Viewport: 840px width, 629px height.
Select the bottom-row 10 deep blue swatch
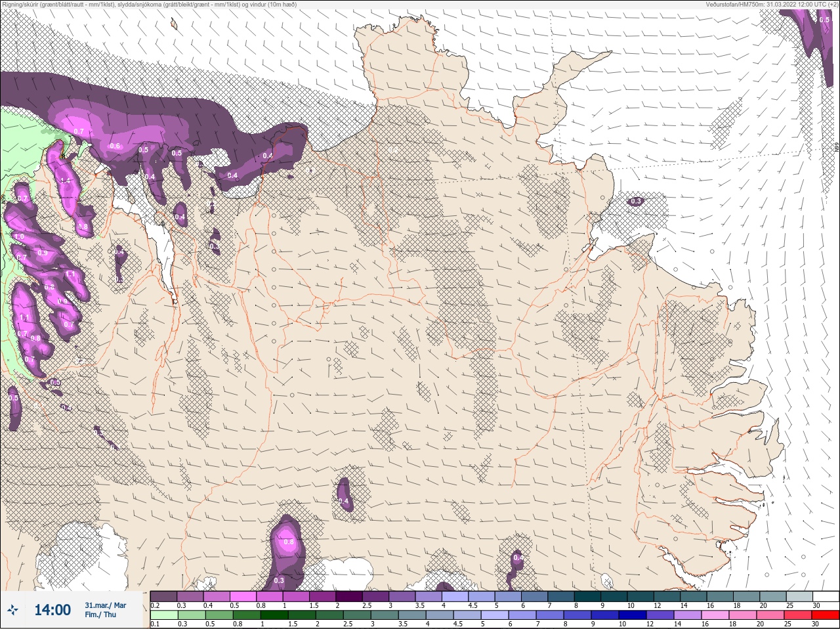click(634, 615)
